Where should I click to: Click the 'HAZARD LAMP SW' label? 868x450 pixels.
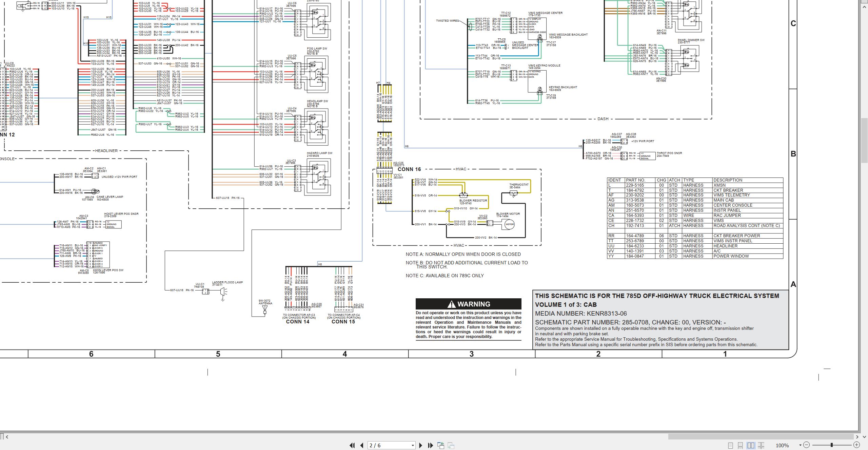[x=319, y=153]
